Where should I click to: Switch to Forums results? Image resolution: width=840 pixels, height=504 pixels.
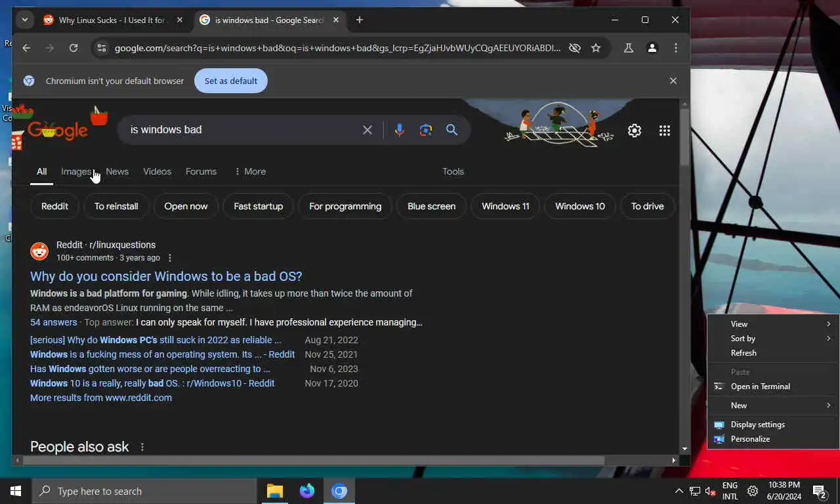coord(201,171)
